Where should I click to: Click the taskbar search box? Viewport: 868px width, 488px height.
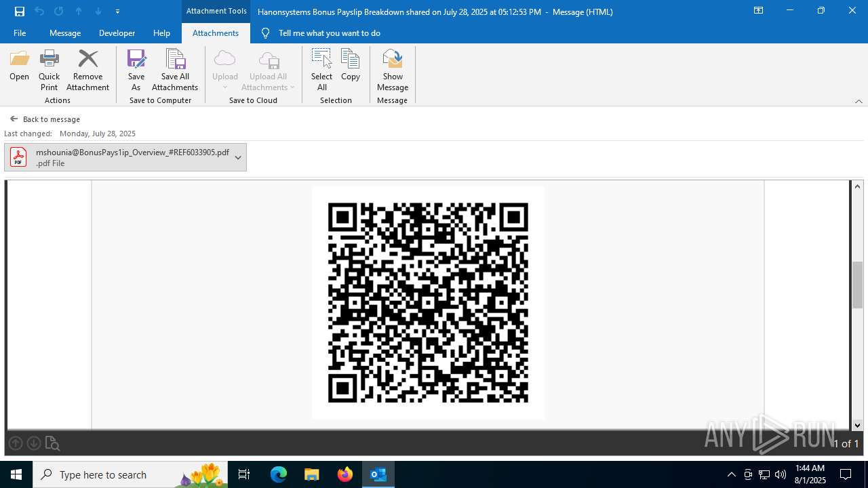click(131, 474)
